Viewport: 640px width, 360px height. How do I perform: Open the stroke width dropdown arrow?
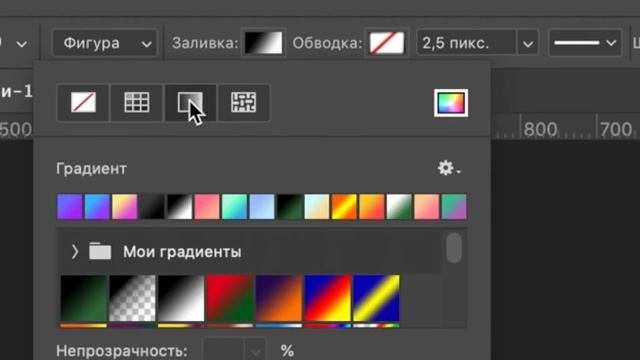pyautogui.click(x=528, y=43)
